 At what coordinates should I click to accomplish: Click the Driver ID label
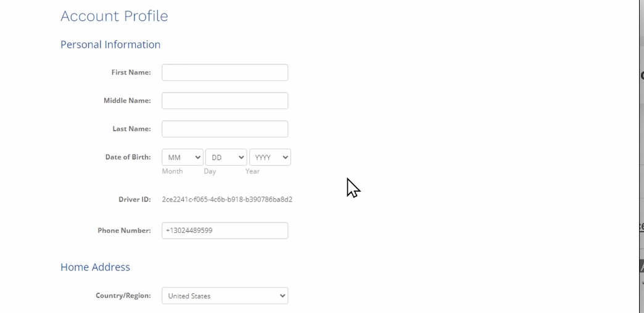click(x=134, y=200)
